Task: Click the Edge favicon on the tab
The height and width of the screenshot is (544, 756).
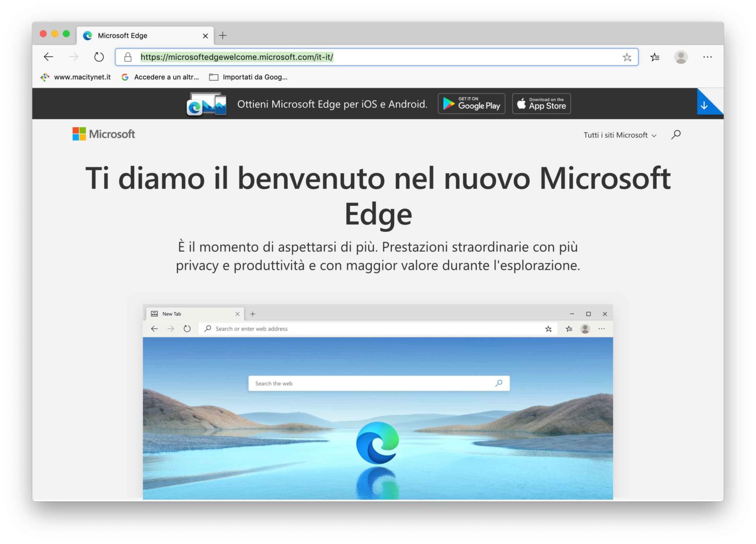Action: click(88, 35)
